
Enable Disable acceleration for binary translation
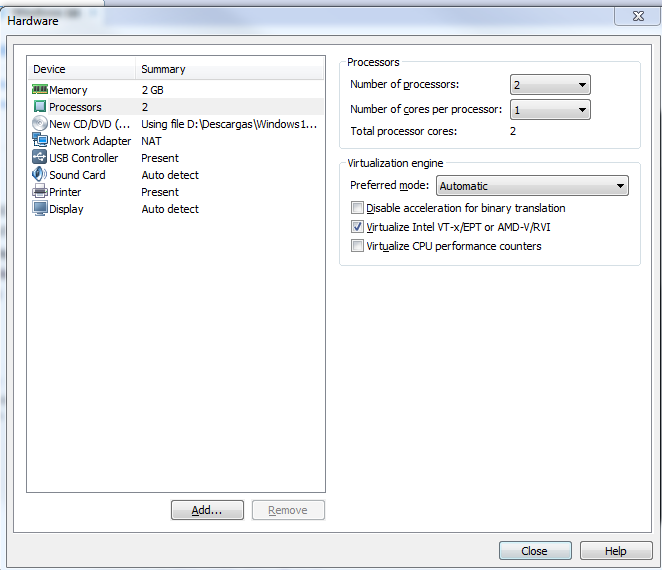[x=357, y=208]
